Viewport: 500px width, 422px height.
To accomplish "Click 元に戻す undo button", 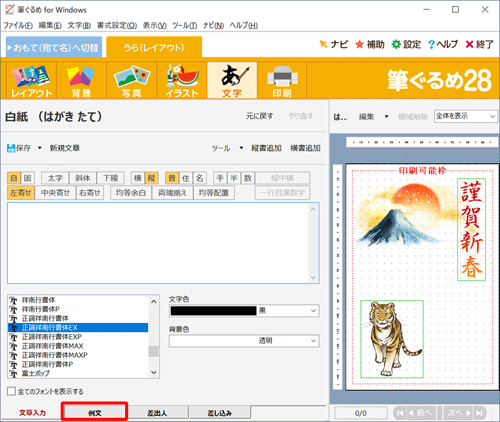I will tap(259, 116).
